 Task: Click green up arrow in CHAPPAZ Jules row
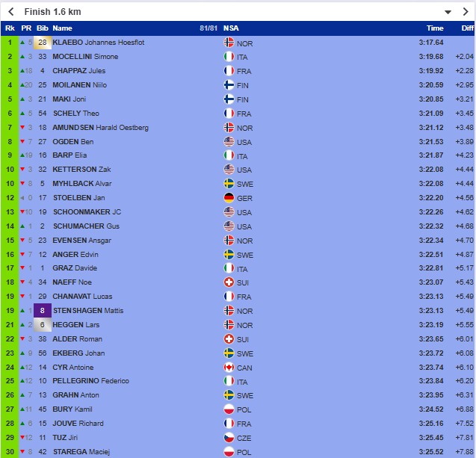point(23,71)
